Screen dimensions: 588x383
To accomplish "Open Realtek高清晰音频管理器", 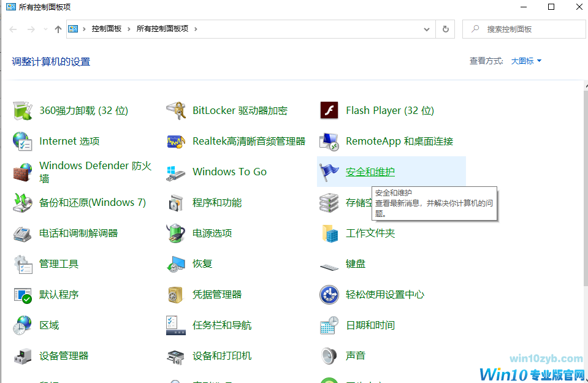I will click(248, 141).
